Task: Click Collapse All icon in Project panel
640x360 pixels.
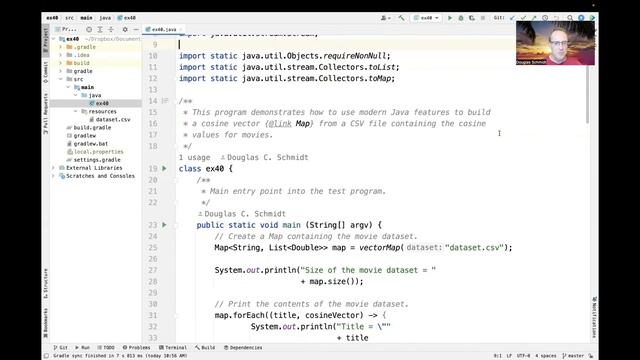Action: point(111,29)
